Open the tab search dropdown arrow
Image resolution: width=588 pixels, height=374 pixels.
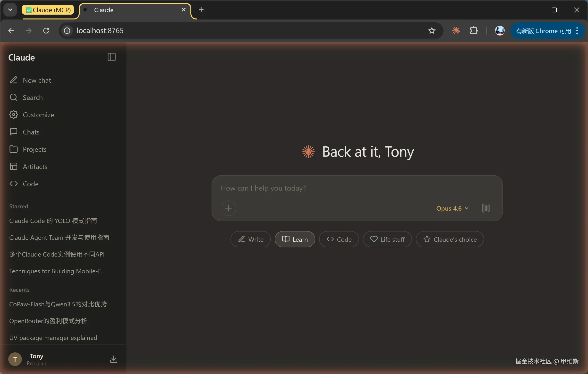coord(10,10)
